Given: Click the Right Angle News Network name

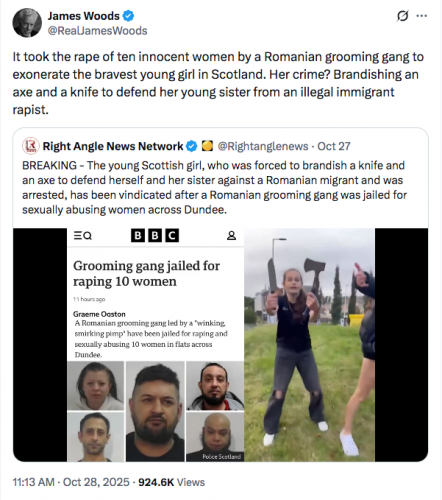Looking at the screenshot, I should [x=113, y=146].
